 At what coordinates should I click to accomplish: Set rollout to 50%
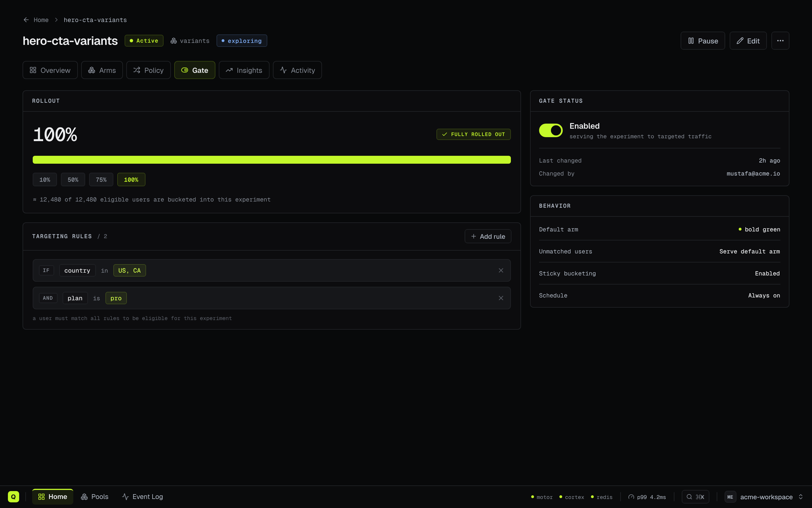73,179
